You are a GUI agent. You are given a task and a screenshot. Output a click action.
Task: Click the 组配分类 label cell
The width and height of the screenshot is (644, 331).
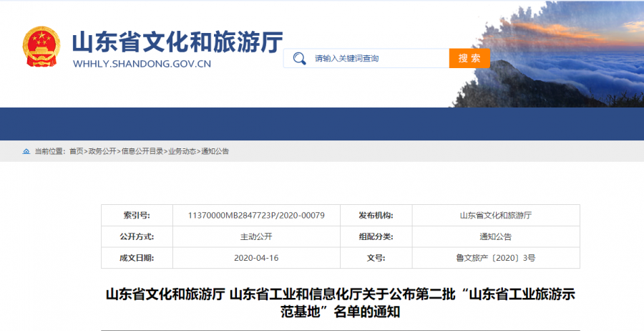pos(376,237)
